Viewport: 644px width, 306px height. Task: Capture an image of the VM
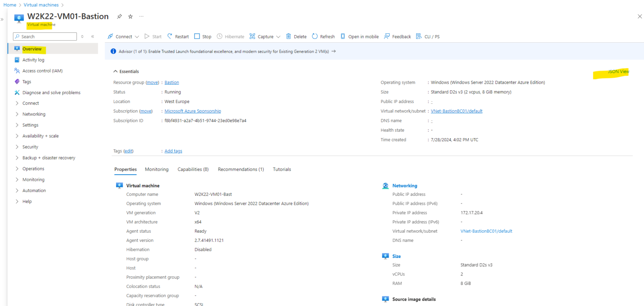264,36
